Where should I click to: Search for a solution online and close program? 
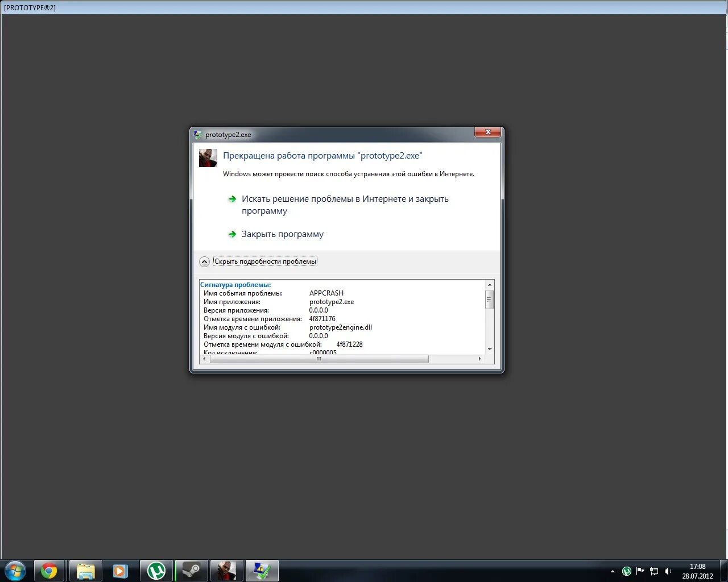point(345,205)
